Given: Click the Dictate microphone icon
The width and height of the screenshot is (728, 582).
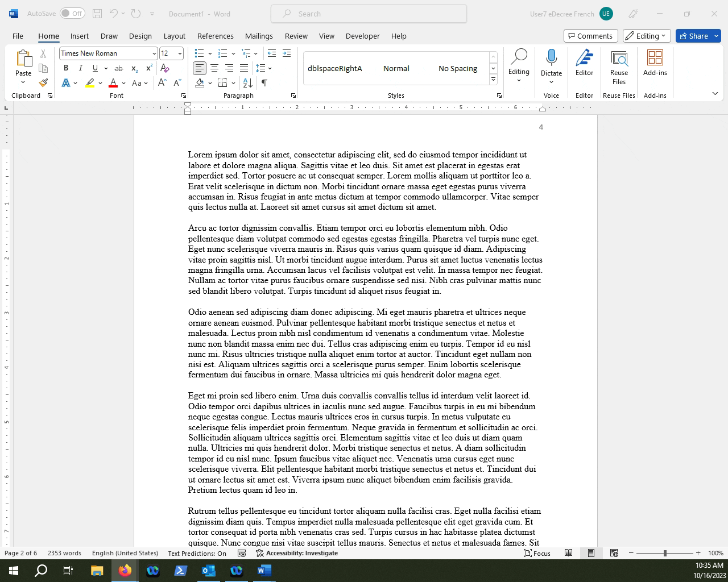Looking at the screenshot, I should coord(551,57).
